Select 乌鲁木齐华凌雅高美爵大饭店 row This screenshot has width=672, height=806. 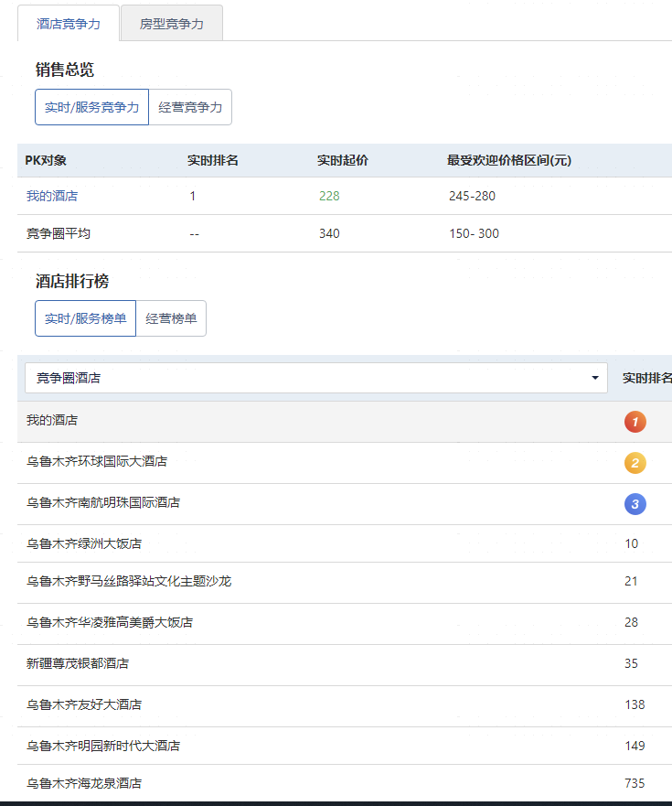tap(345, 624)
